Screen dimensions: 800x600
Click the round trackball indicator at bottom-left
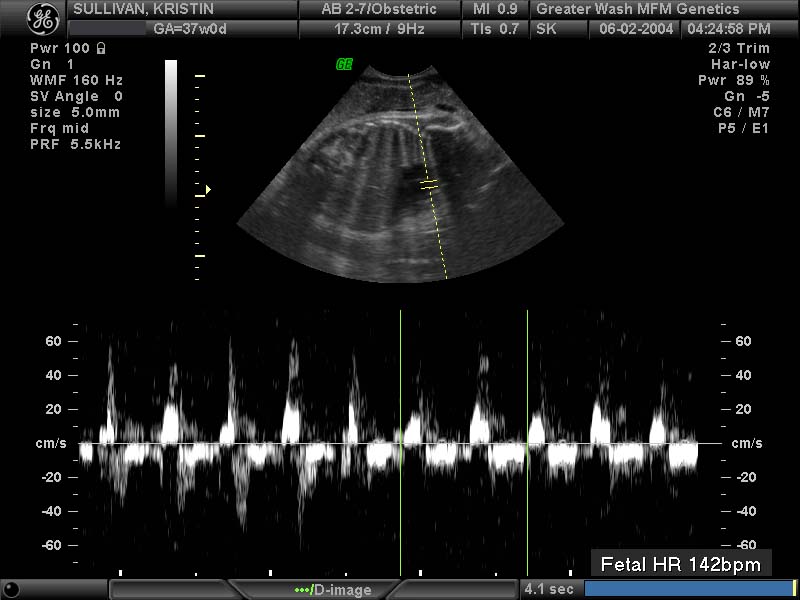click(10, 589)
